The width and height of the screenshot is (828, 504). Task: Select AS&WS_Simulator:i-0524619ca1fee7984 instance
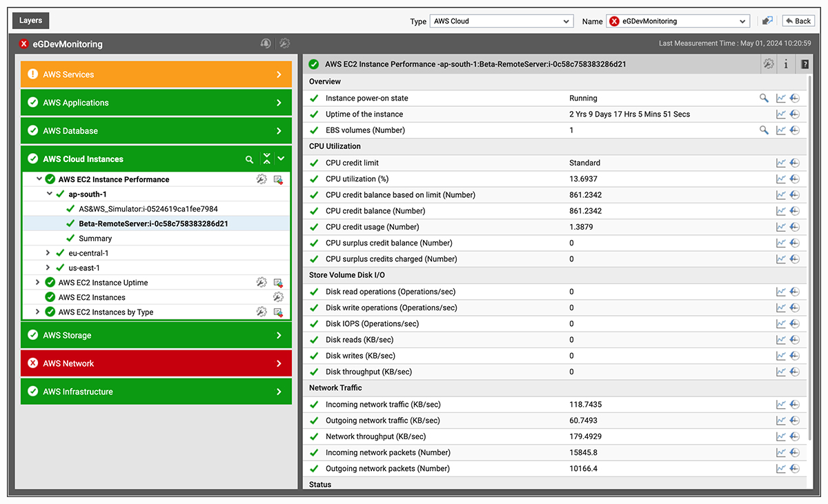148,209
